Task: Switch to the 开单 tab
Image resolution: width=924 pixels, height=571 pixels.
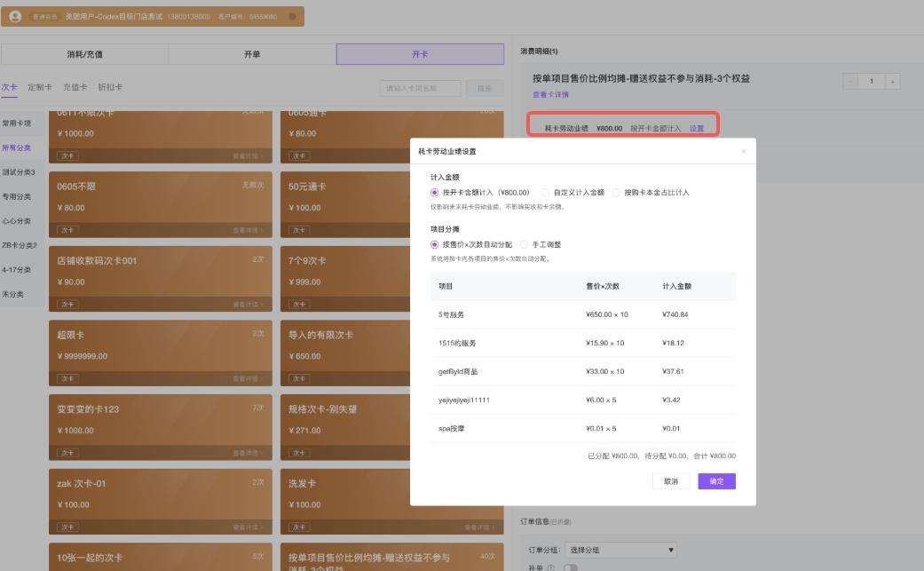Action: 252,54
